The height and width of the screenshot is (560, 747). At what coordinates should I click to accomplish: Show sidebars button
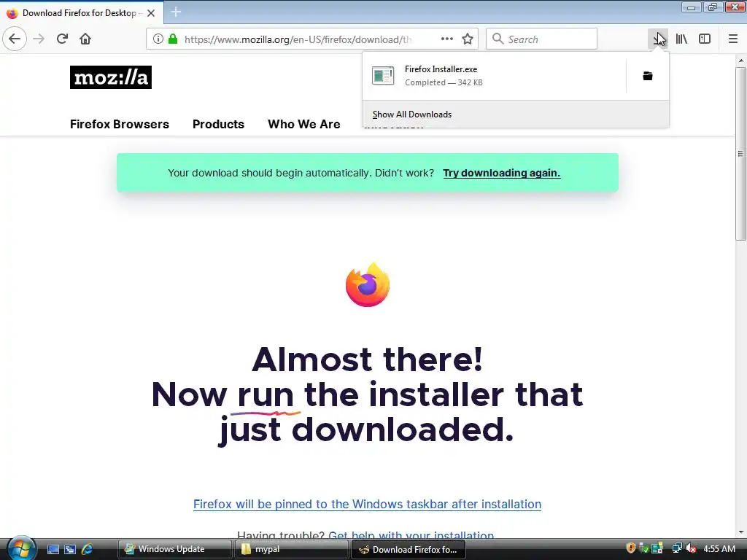pyautogui.click(x=705, y=39)
